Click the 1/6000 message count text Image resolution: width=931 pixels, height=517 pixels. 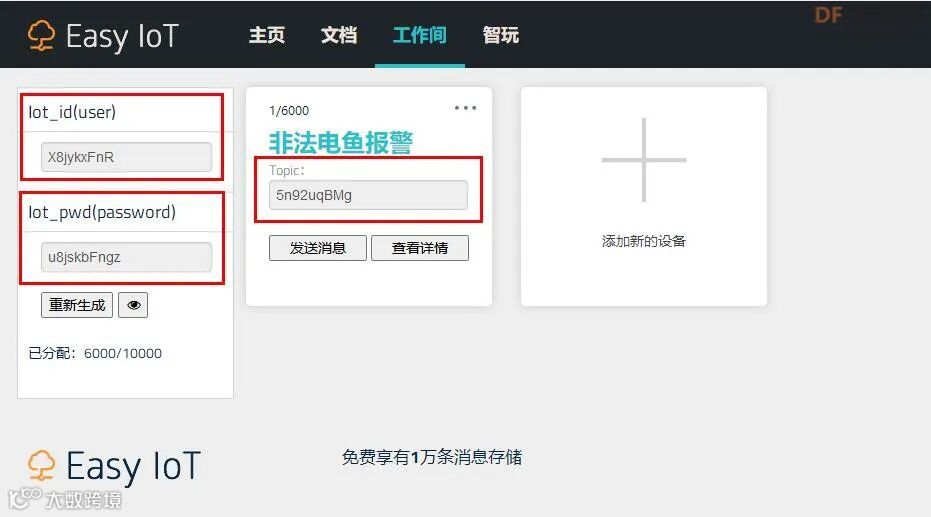click(x=289, y=111)
